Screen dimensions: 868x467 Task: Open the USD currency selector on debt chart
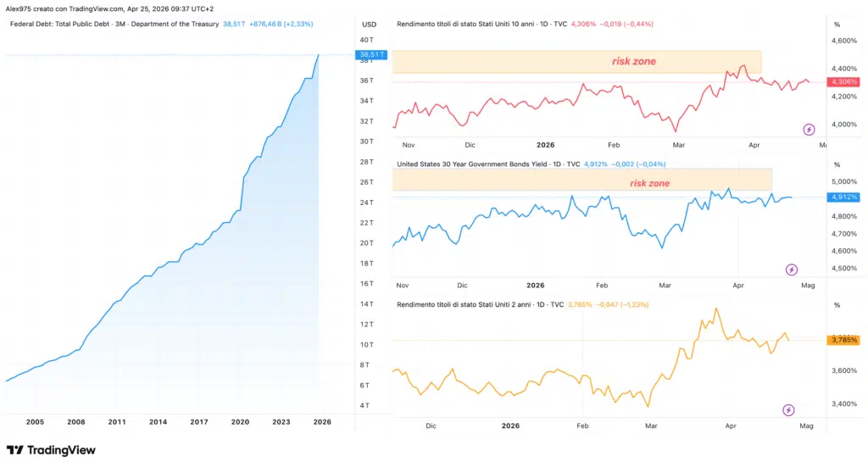[x=368, y=24]
